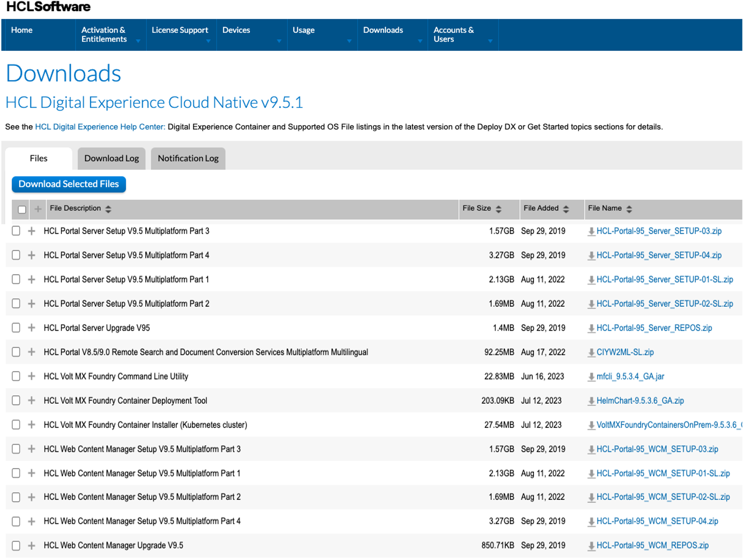This screenshot has height=560, width=745.
Task: Click the Home navigation item
Action: click(x=22, y=30)
